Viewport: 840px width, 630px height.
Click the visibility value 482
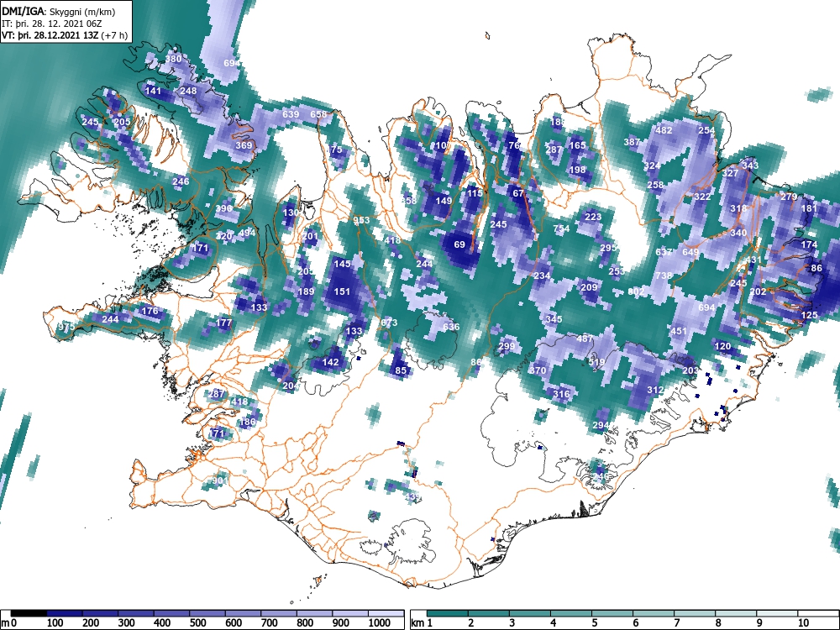(x=664, y=130)
